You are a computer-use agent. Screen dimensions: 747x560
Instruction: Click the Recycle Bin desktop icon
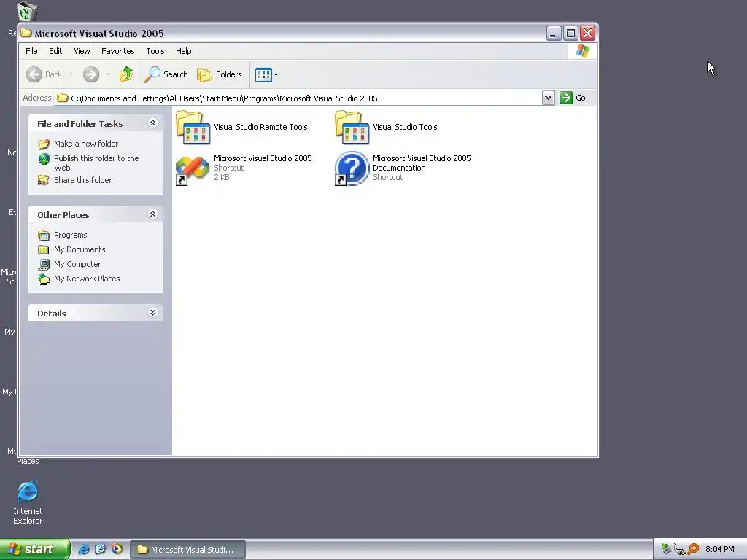[27, 12]
